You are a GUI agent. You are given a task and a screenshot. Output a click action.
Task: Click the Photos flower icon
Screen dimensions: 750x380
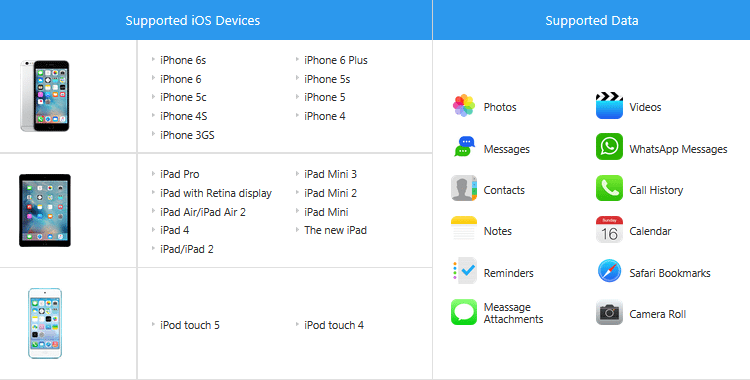463,105
